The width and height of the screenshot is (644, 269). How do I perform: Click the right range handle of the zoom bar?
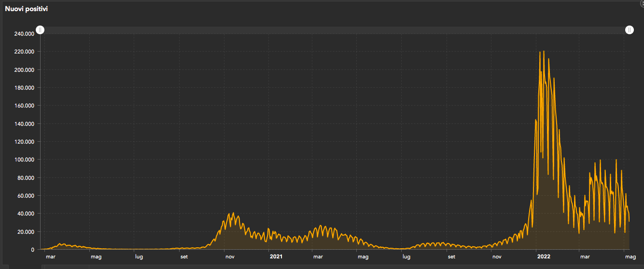[630, 30]
